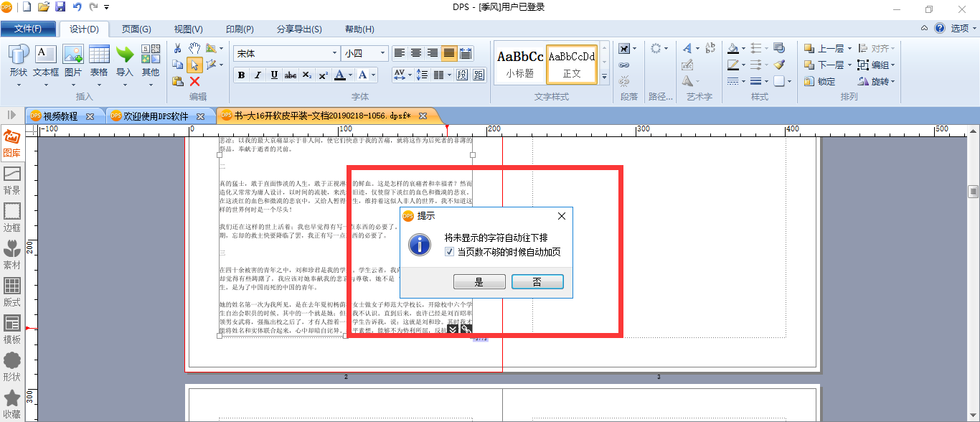
Task: Switch to the 视图(V) ribbon tab
Action: 188,29
